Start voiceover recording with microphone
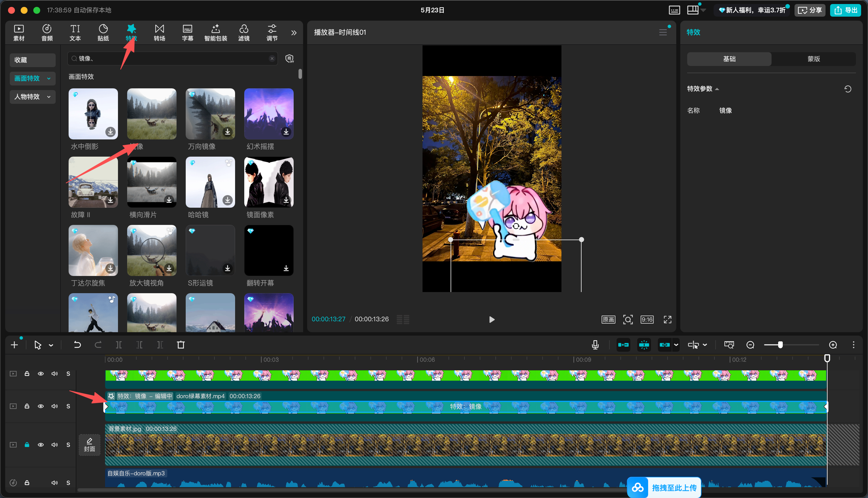The height and width of the screenshot is (498, 868). tap(595, 345)
